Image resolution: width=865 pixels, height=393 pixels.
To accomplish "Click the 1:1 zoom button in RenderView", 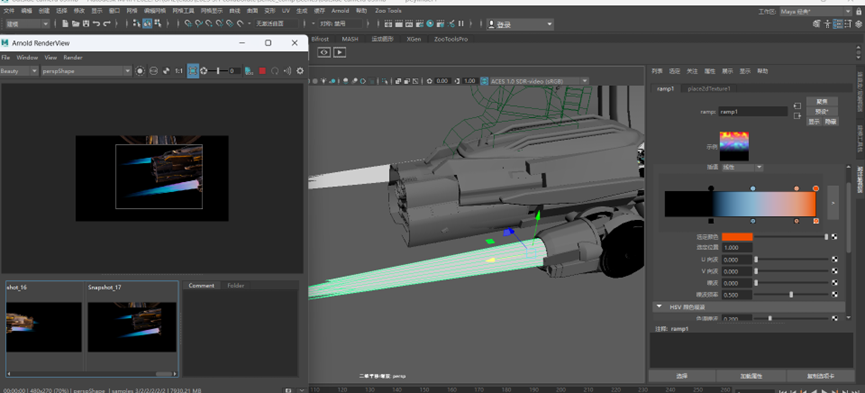I will click(179, 71).
